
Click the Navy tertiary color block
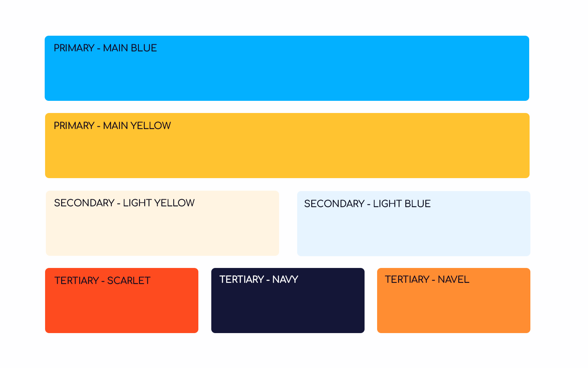click(x=288, y=301)
